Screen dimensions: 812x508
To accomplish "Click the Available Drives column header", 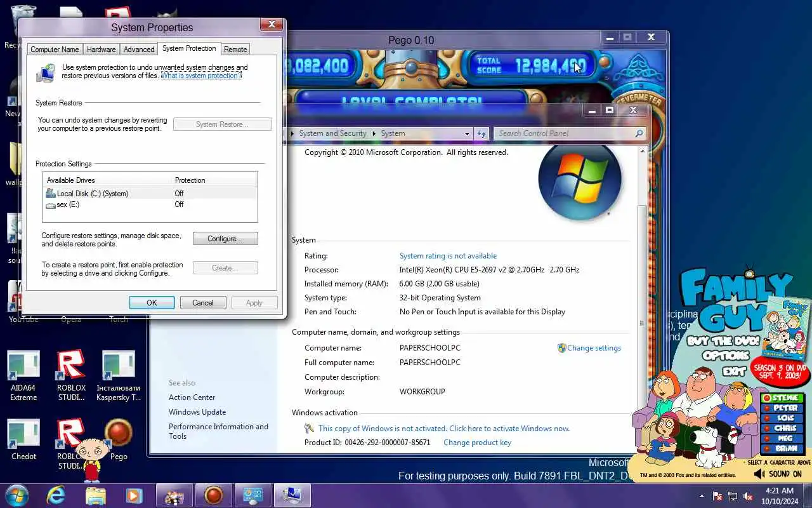I will [108, 180].
